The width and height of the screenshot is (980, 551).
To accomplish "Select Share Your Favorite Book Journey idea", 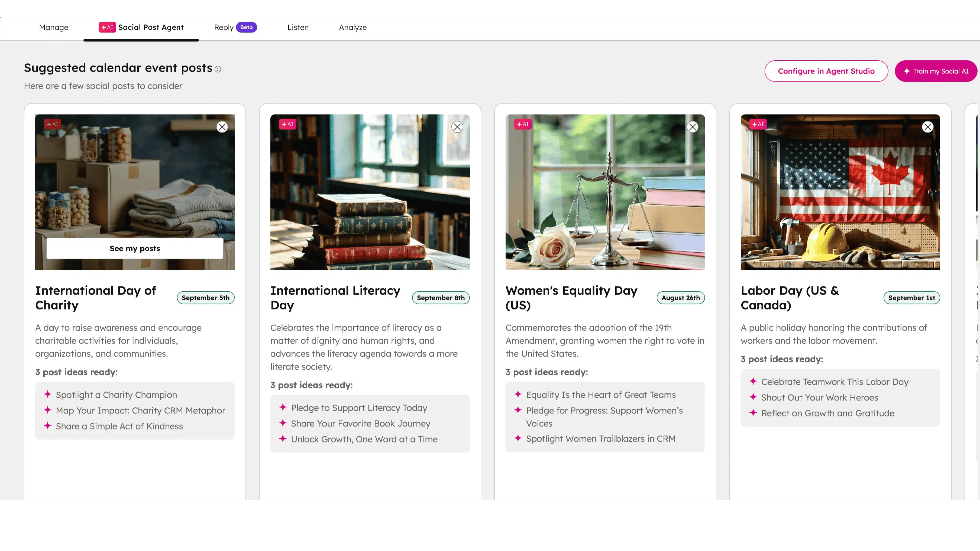I will click(x=360, y=423).
